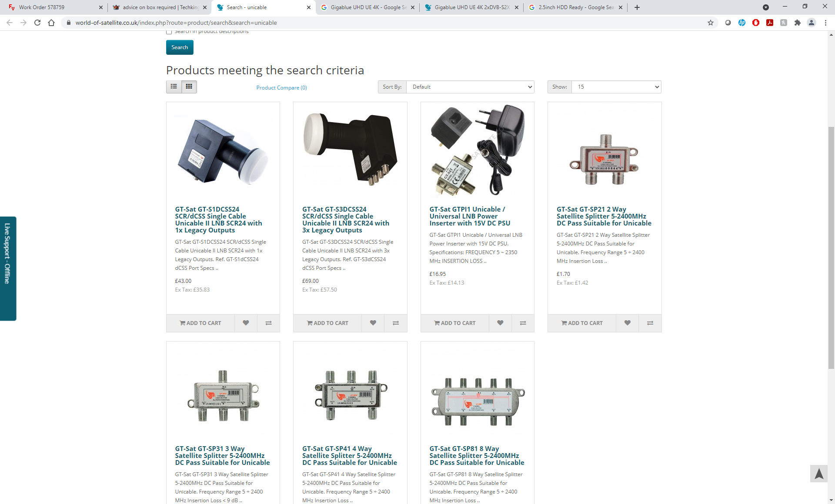Click the GT-SP81 8 Way Splitter image
Viewport: 835px width, 504px height.
click(478, 402)
